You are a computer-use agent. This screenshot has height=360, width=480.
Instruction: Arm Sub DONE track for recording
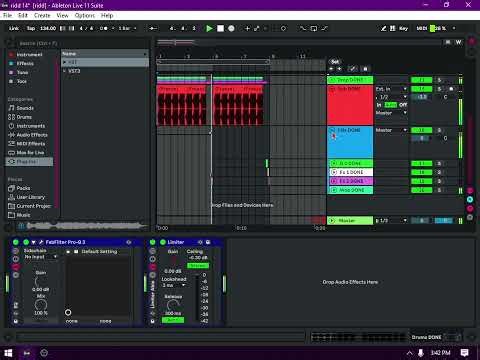(451, 89)
